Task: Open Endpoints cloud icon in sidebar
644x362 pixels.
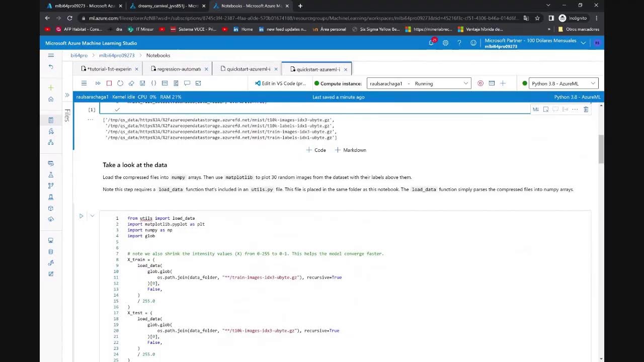Action: [x=51, y=219]
